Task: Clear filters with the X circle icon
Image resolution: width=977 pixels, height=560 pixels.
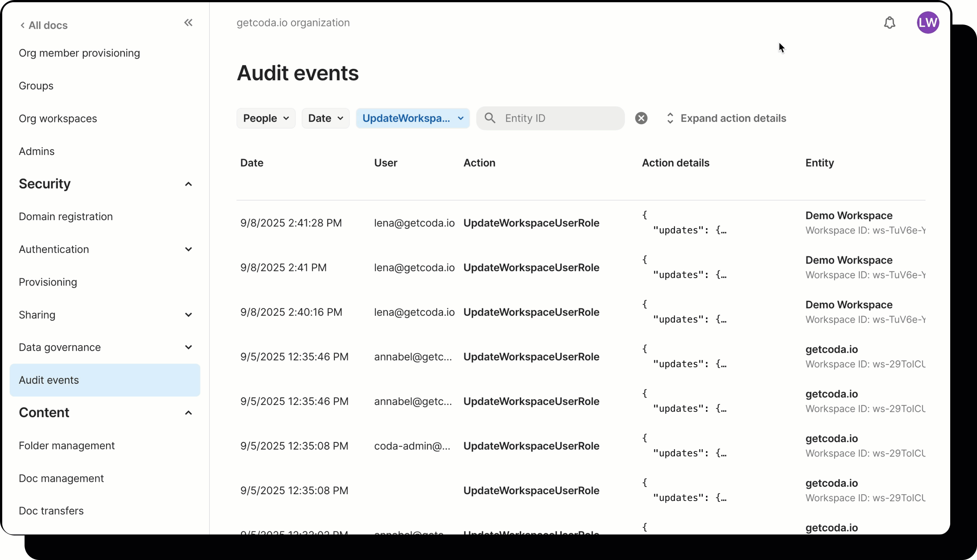Action: pyautogui.click(x=641, y=118)
